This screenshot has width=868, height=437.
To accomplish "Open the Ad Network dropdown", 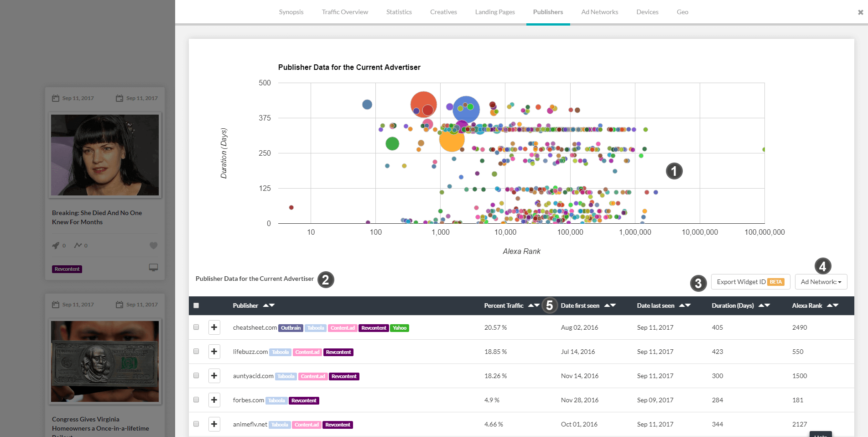I will coord(821,282).
